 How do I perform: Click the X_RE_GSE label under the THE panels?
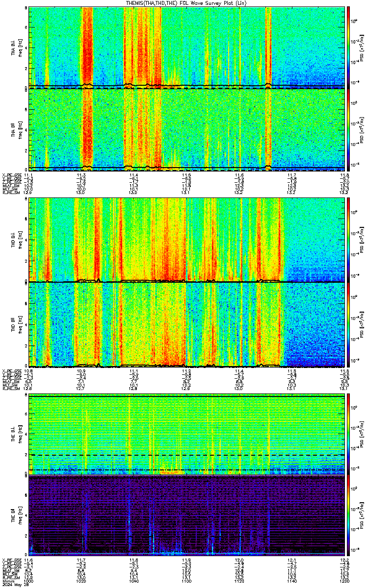(11, 560)
